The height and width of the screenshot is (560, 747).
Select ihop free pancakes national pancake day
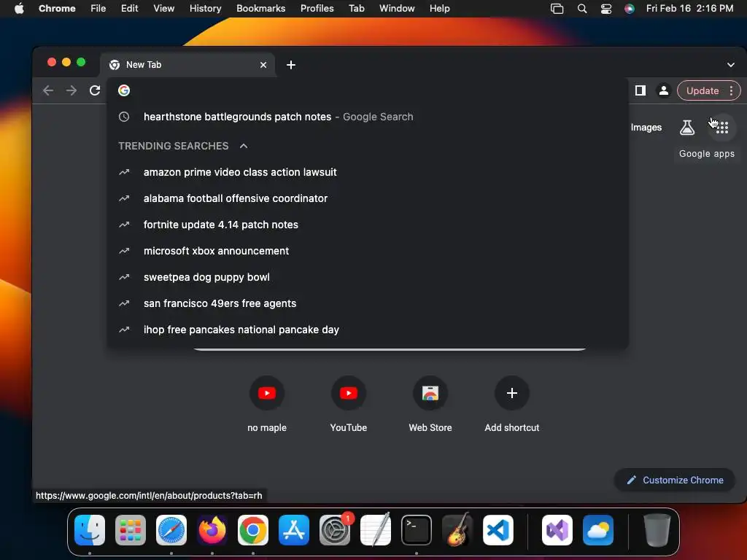coord(368,330)
